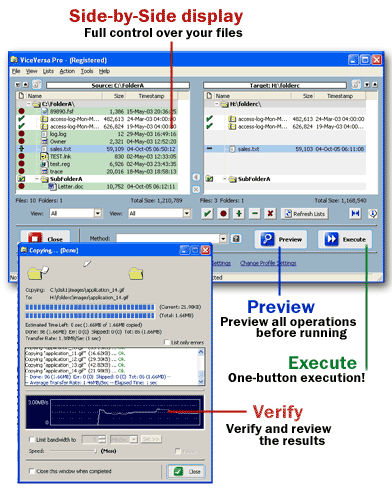Open the Action menu
The image size is (392, 501).
67,71
